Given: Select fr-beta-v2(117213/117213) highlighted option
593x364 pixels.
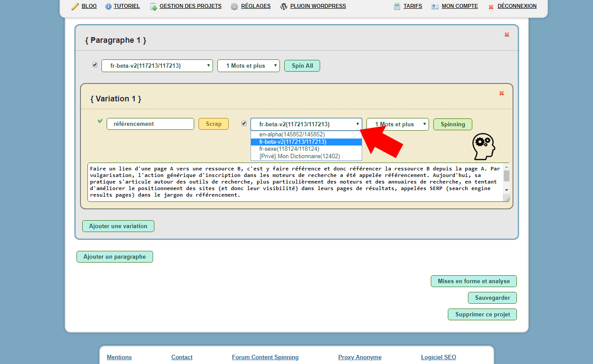Looking at the screenshot, I should (306, 142).
